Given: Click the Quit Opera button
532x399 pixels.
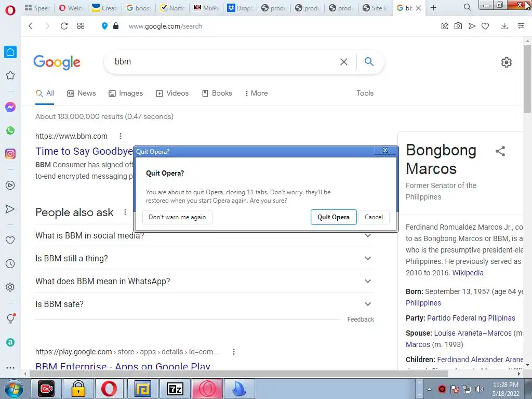Looking at the screenshot, I should tap(334, 217).
